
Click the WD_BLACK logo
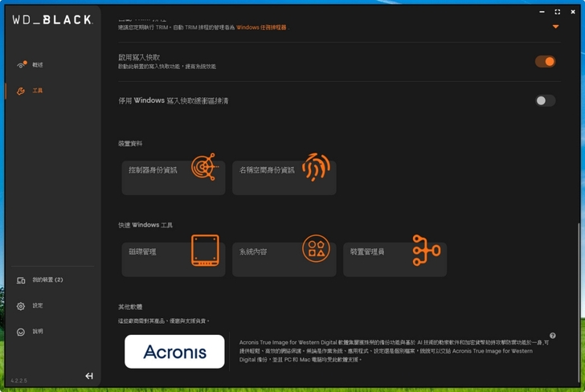pyautogui.click(x=52, y=20)
